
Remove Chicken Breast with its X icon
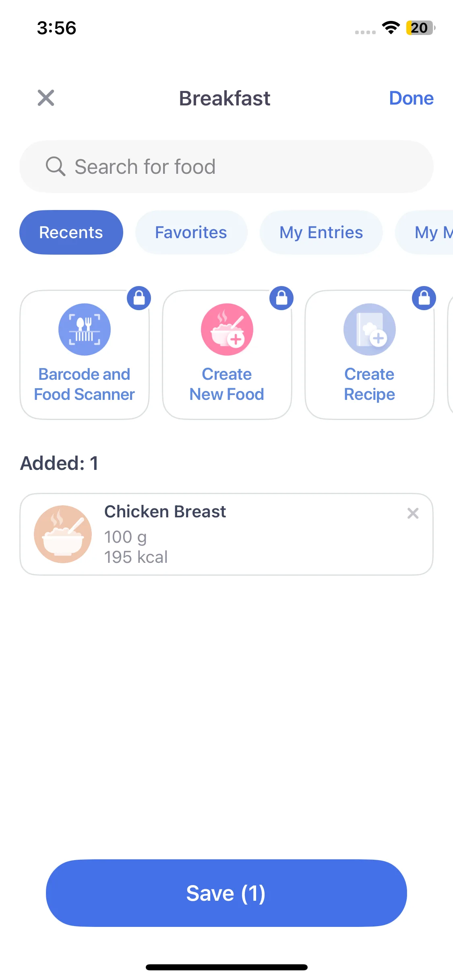tap(413, 513)
